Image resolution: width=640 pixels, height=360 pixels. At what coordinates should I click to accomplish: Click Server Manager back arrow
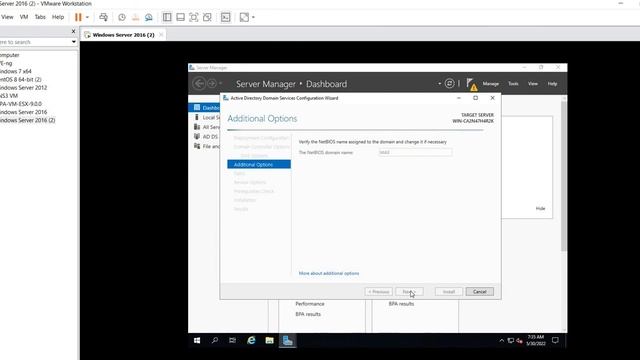pos(199,84)
